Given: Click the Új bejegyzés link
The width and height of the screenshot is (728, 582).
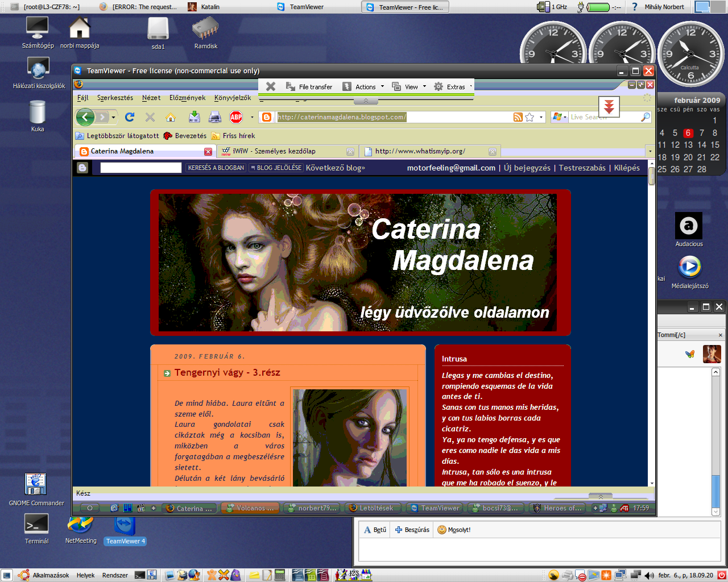Looking at the screenshot, I should point(527,168).
